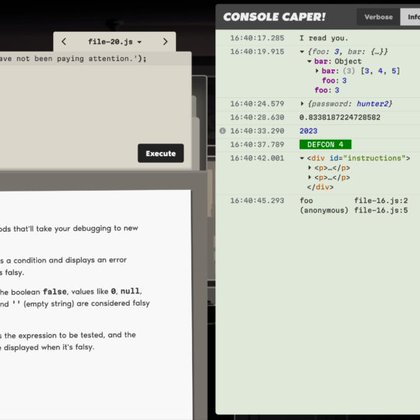Click the '(anonymous)' stack trace entry
The height and width of the screenshot is (420, 420).
coord(324,210)
